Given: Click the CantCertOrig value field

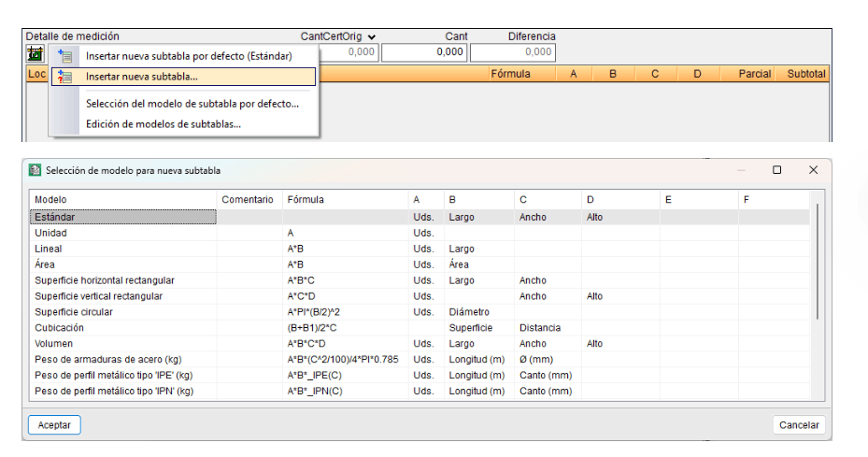Looking at the screenshot, I should coord(349,52).
